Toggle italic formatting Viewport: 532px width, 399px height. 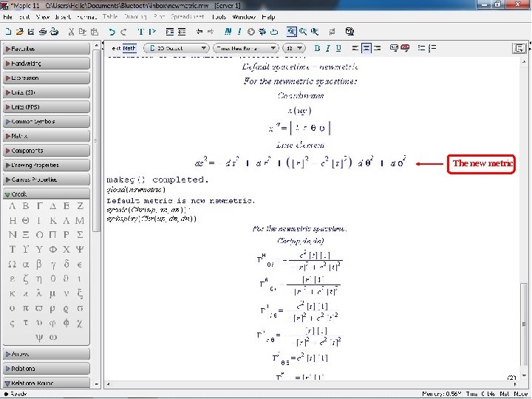coord(328,48)
